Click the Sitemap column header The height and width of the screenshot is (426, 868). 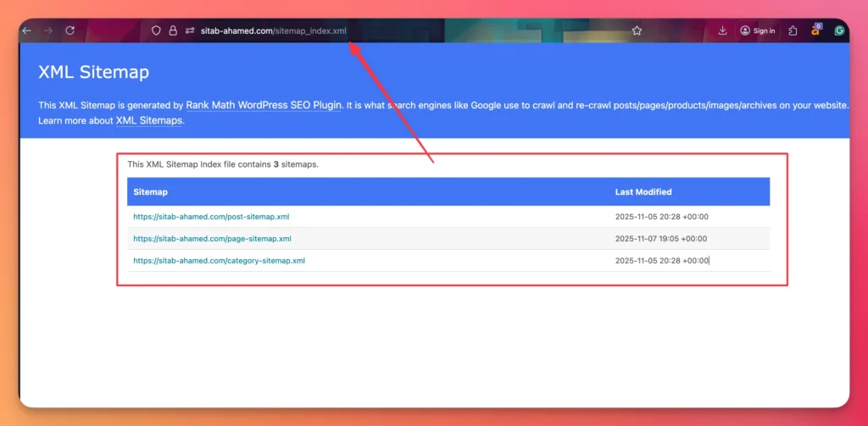[x=150, y=192]
